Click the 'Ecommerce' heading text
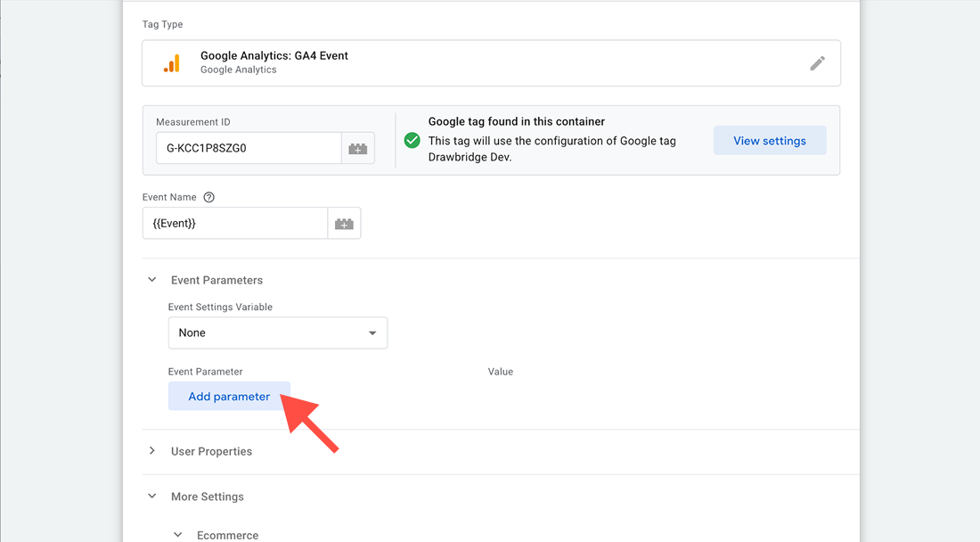The height and width of the screenshot is (542, 980). coord(227,535)
